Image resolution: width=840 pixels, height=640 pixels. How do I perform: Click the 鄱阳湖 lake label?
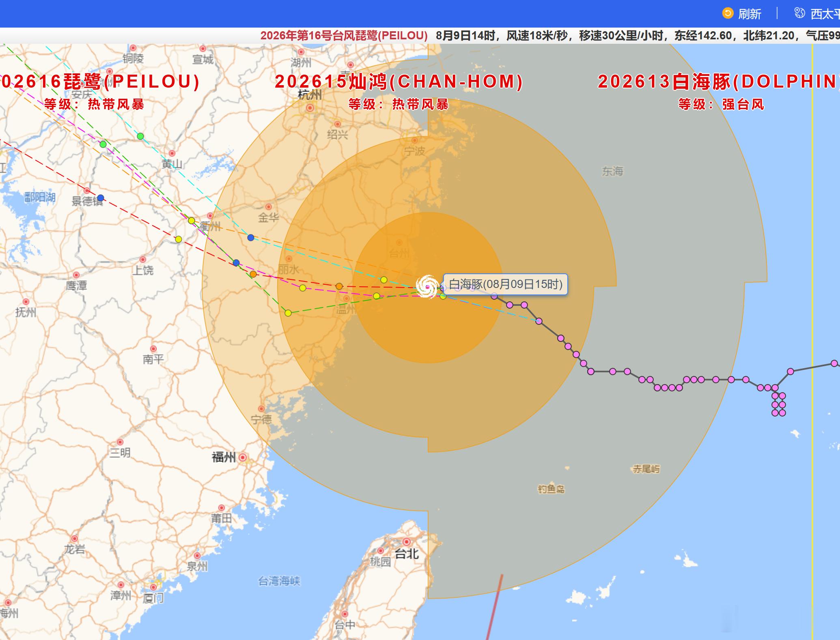40,198
